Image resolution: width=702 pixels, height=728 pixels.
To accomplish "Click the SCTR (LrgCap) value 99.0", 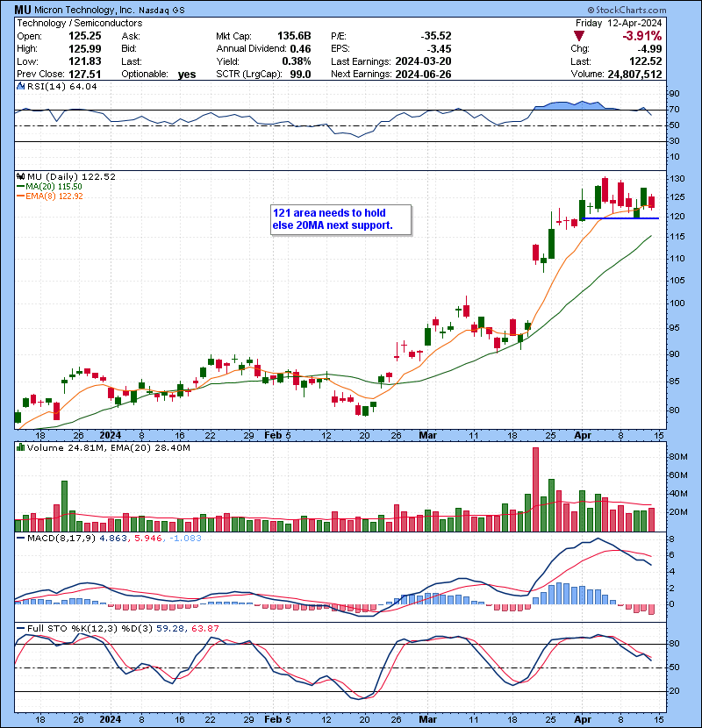I will point(301,74).
